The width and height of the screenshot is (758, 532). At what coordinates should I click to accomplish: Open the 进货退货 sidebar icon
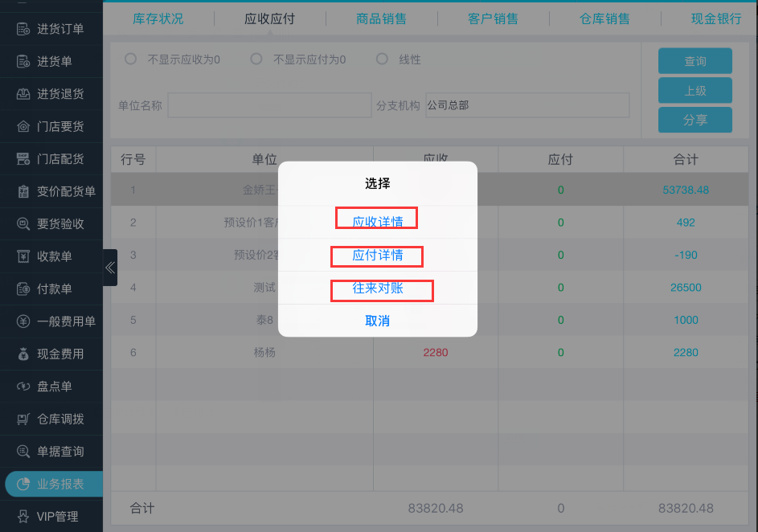click(x=23, y=94)
